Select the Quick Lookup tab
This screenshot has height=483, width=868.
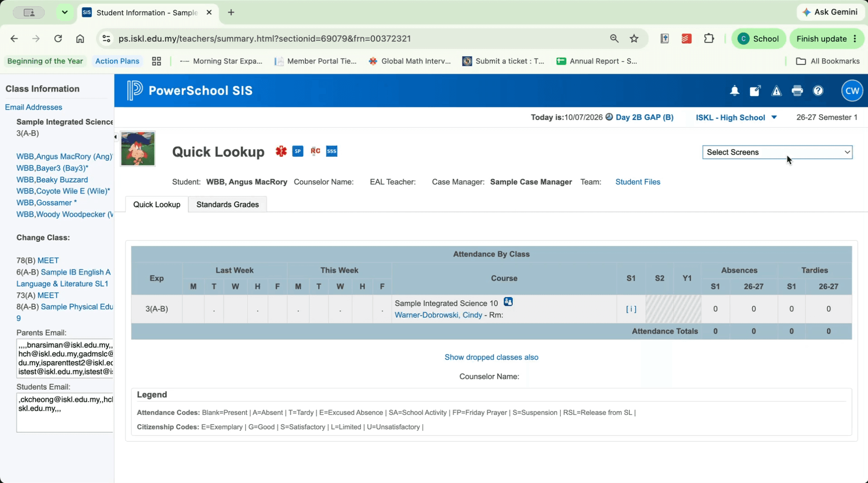tap(157, 204)
